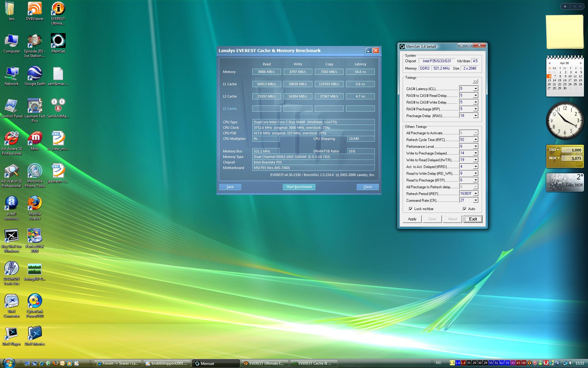This screenshot has width=588, height=368.
Task: Click the USD amount field 1,000
Action: [572, 150]
